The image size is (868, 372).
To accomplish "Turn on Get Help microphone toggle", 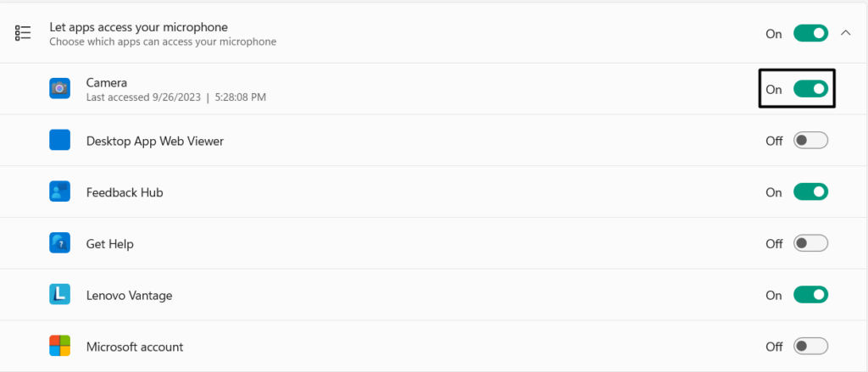I will coord(810,244).
